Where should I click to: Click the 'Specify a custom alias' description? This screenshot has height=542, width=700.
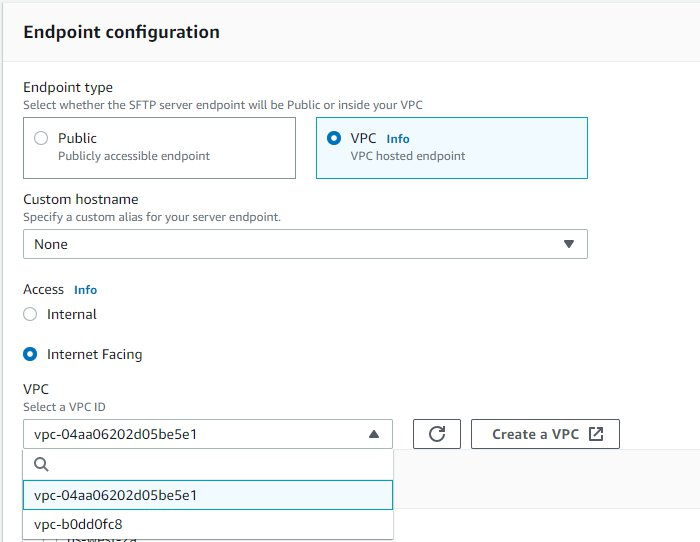[x=152, y=217]
